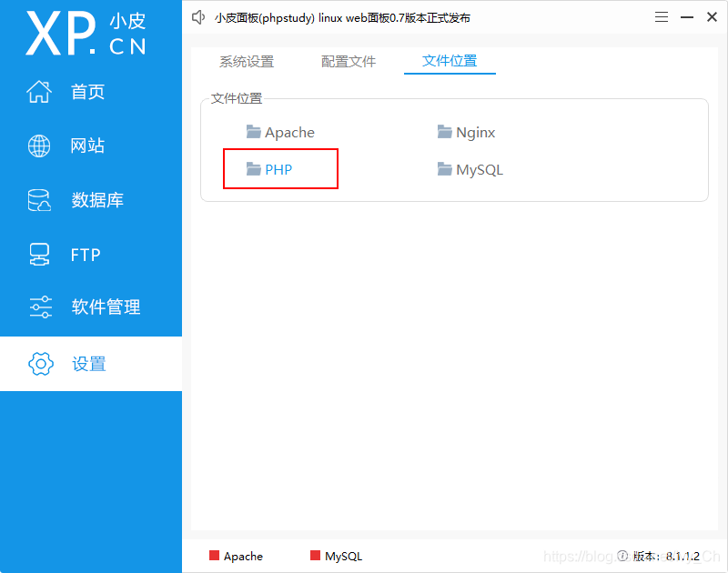Open the 首页 home page

tap(87, 92)
